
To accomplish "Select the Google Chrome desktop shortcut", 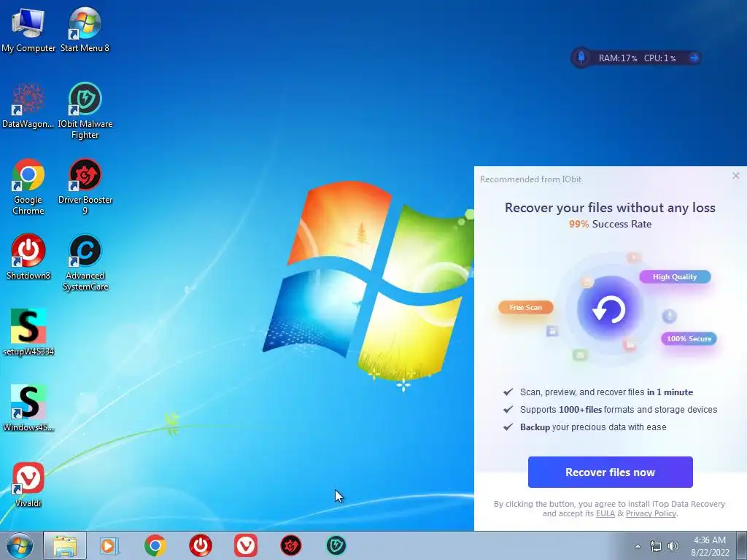I will click(28, 187).
